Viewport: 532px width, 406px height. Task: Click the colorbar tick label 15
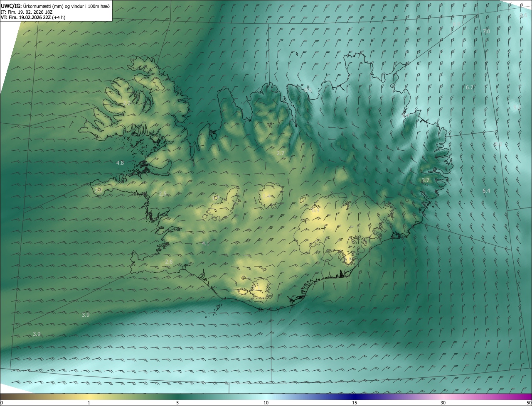click(355, 403)
